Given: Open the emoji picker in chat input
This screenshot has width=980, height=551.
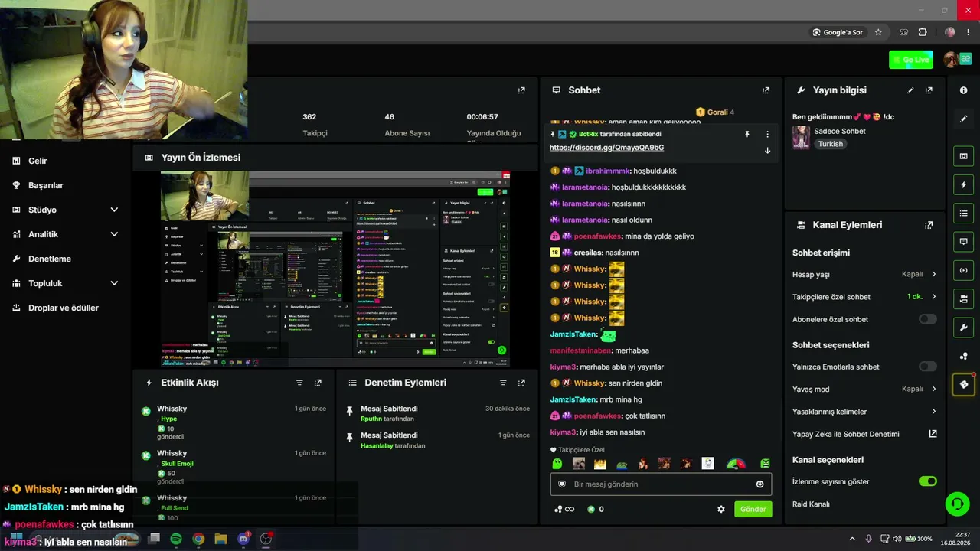Looking at the screenshot, I should [x=759, y=484].
